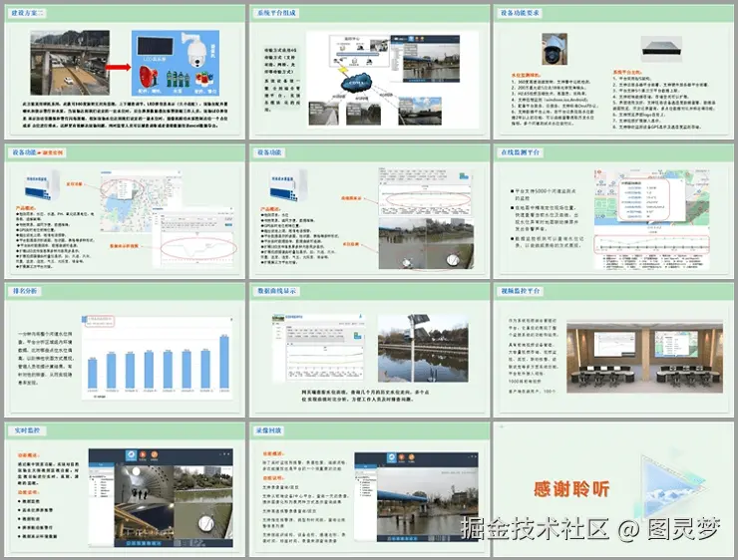
Task: Click the server rack image in 设备功能要求
Action: pos(661,48)
